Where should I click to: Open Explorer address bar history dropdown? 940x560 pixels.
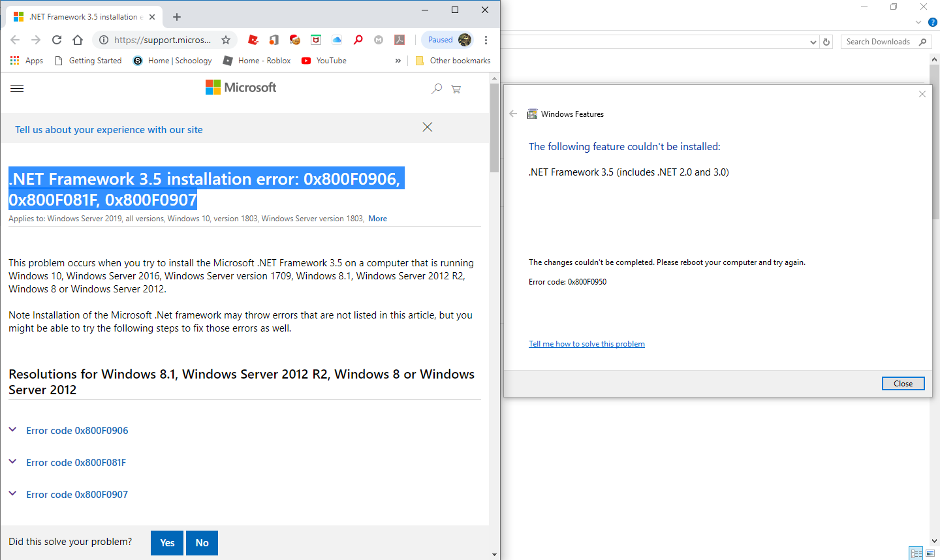click(813, 42)
